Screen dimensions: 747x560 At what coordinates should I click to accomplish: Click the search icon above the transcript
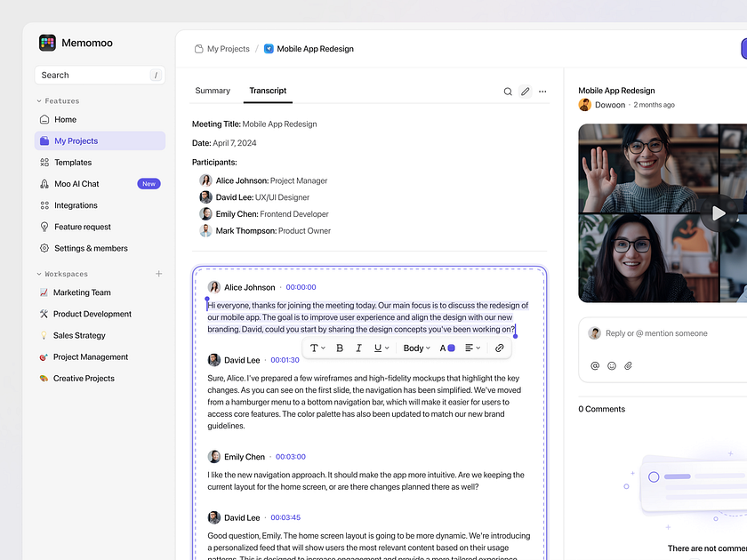click(x=508, y=92)
